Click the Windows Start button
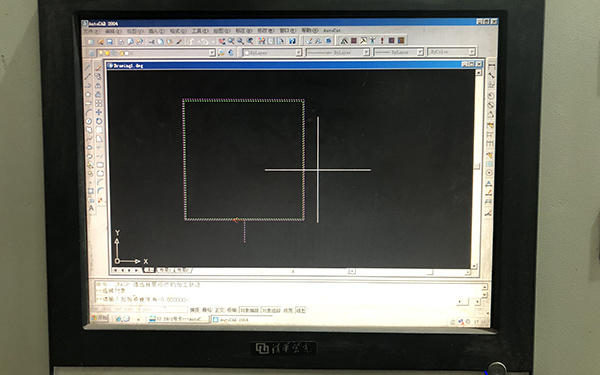Image resolution: width=600 pixels, height=375 pixels. 100,318
